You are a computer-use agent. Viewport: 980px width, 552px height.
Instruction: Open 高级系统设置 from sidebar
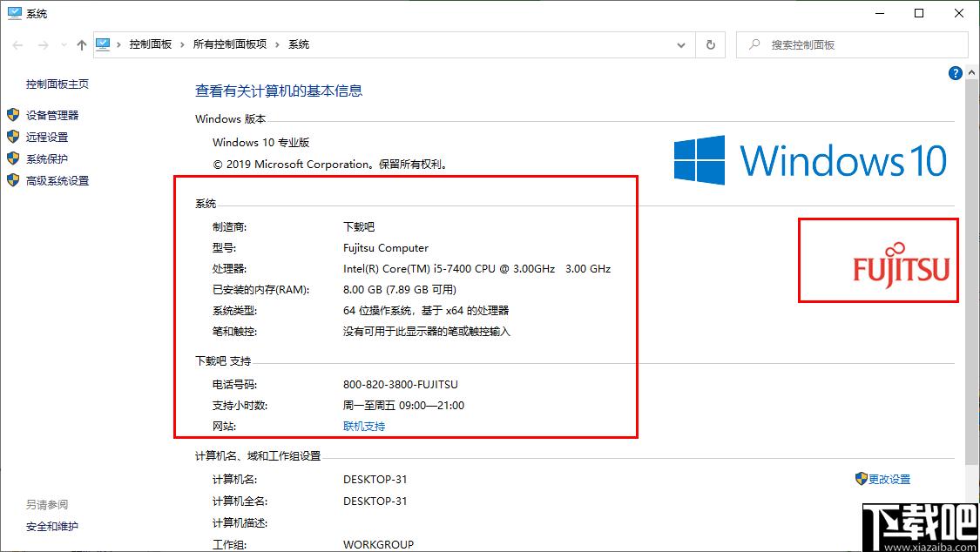(57, 181)
